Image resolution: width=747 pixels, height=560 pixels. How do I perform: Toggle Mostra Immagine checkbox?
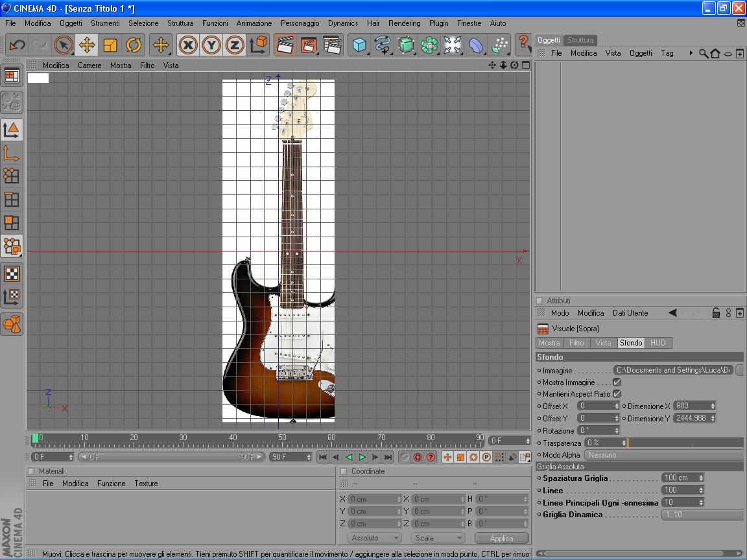click(617, 382)
